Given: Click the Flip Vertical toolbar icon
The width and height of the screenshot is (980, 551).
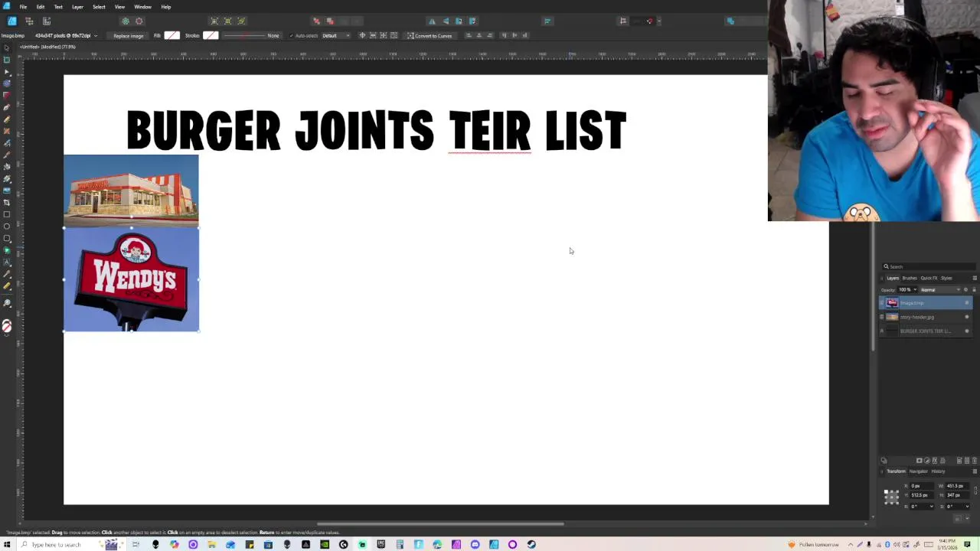Looking at the screenshot, I should (446, 21).
